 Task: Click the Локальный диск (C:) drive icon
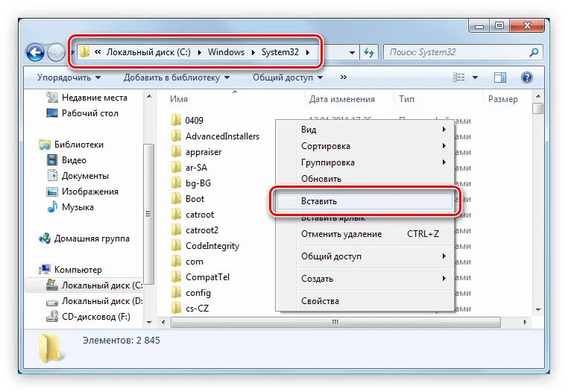(52, 285)
